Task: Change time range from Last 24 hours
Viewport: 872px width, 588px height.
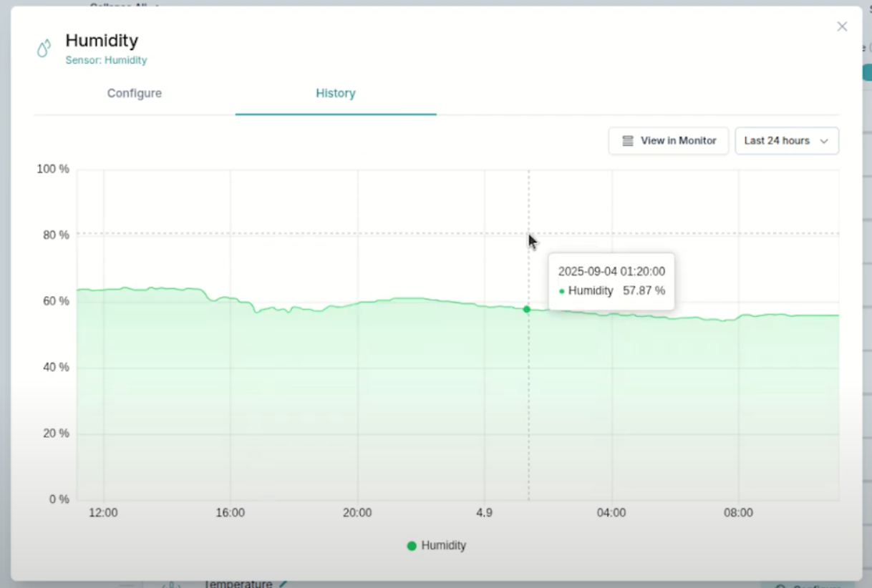Action: [786, 140]
